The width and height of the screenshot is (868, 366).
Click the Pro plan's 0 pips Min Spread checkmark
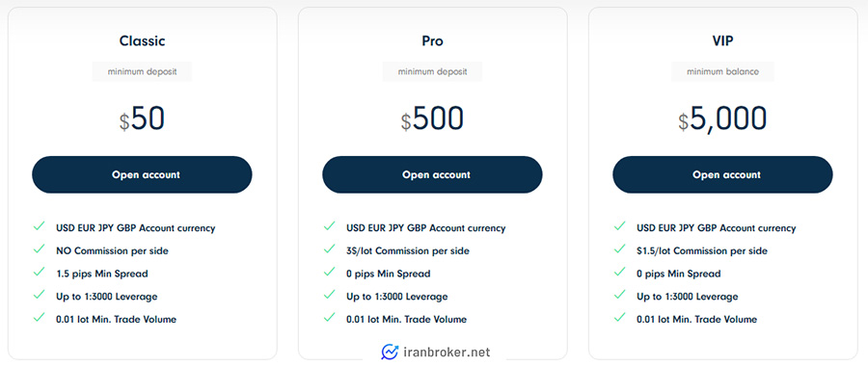330,272
